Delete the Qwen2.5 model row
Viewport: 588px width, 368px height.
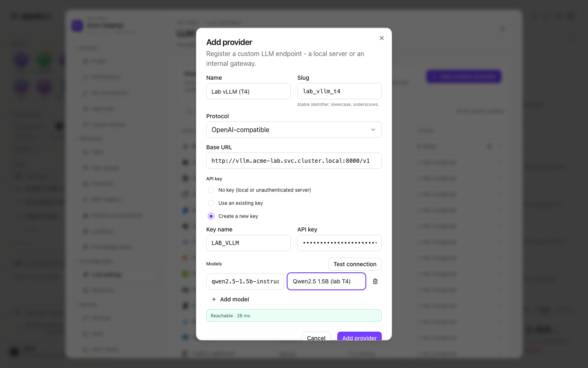point(375,281)
